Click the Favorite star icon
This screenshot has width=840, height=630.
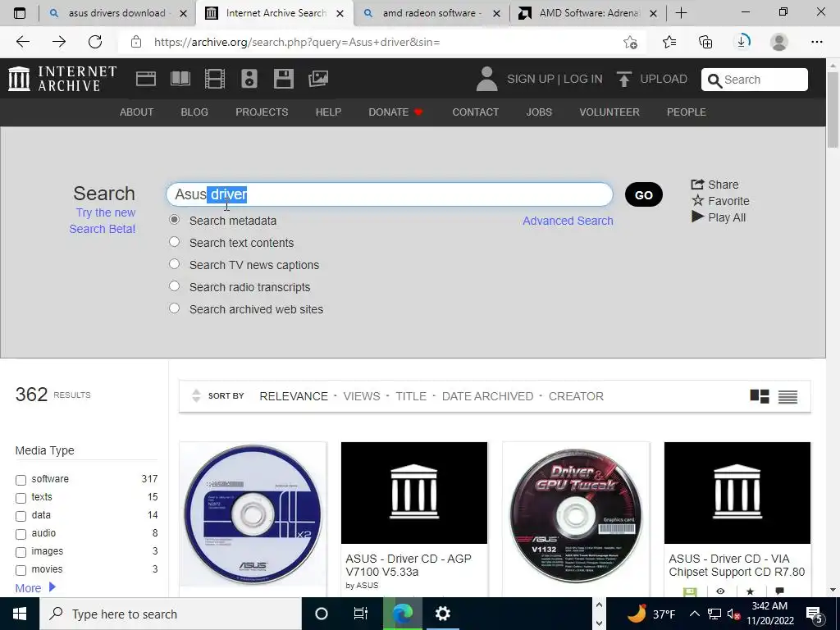697,200
